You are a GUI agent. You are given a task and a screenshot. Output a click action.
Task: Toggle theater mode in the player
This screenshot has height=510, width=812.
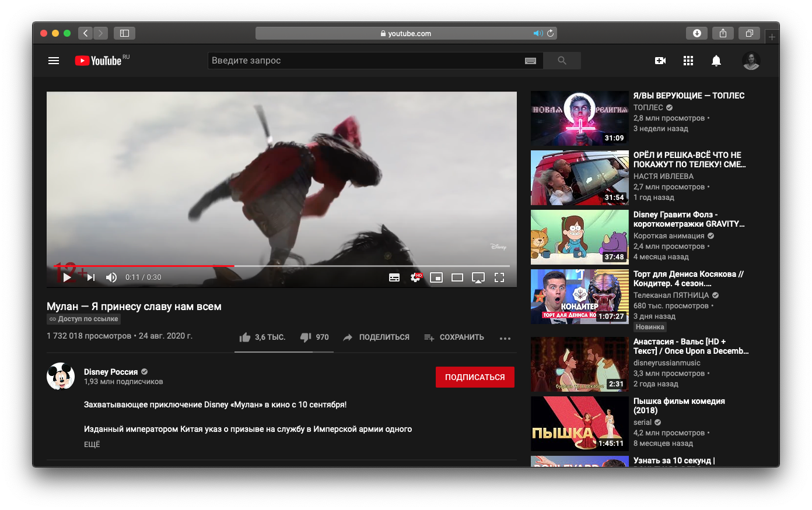457,277
